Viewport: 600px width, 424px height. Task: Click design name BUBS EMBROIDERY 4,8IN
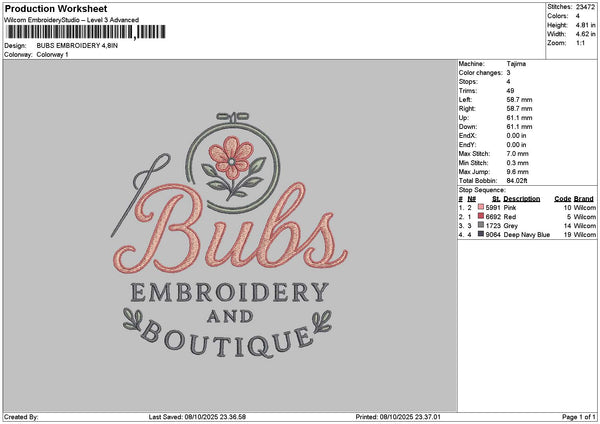pyautogui.click(x=77, y=46)
